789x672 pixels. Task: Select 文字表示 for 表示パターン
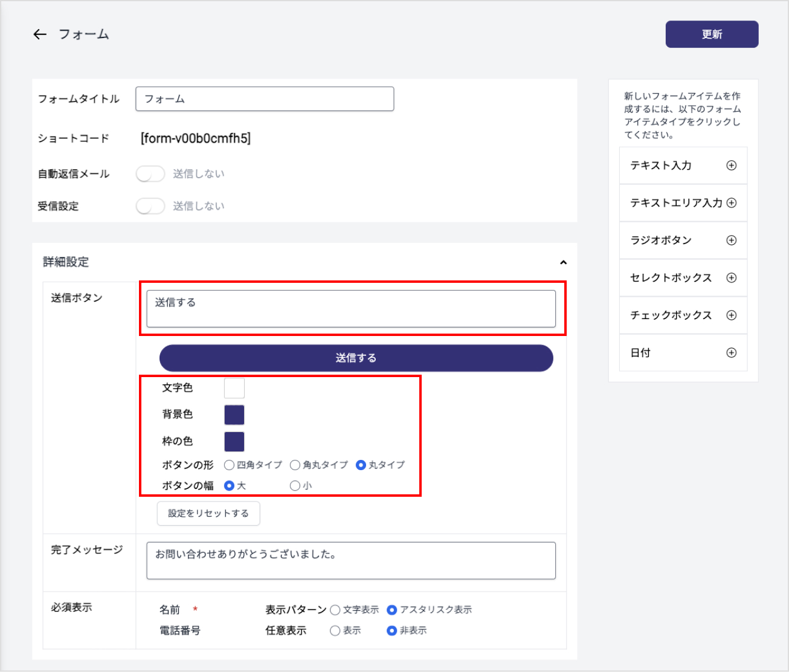[x=335, y=610]
